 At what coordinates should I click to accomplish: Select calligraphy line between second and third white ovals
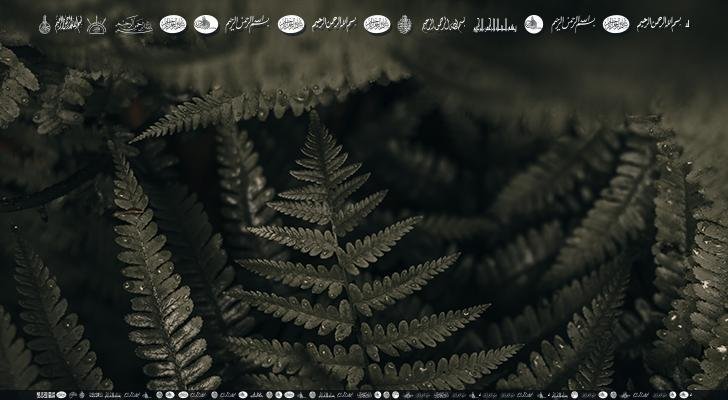point(246,23)
